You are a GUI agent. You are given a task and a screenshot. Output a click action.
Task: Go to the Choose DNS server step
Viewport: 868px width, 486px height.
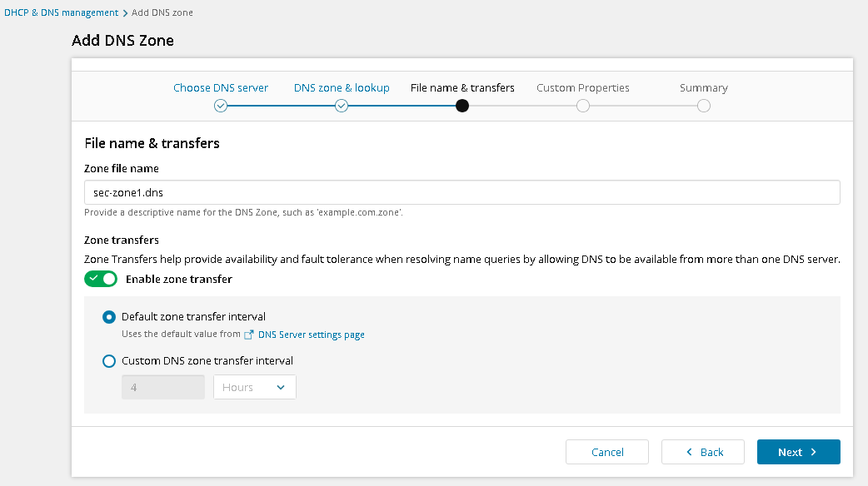221,87
